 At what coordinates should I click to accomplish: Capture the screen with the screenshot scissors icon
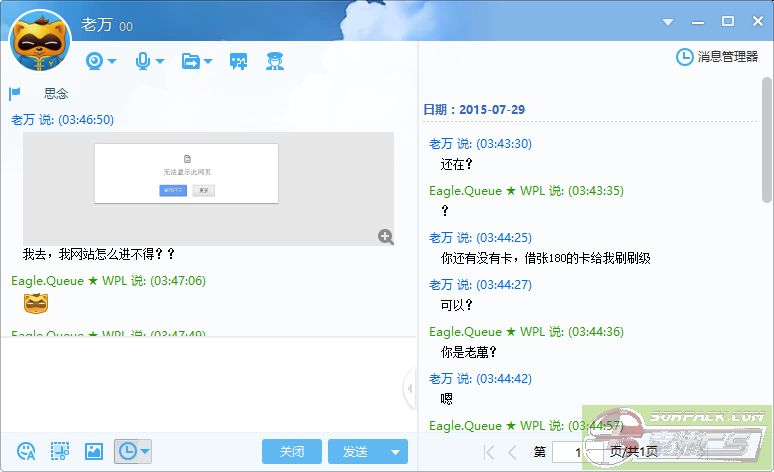[x=60, y=451]
